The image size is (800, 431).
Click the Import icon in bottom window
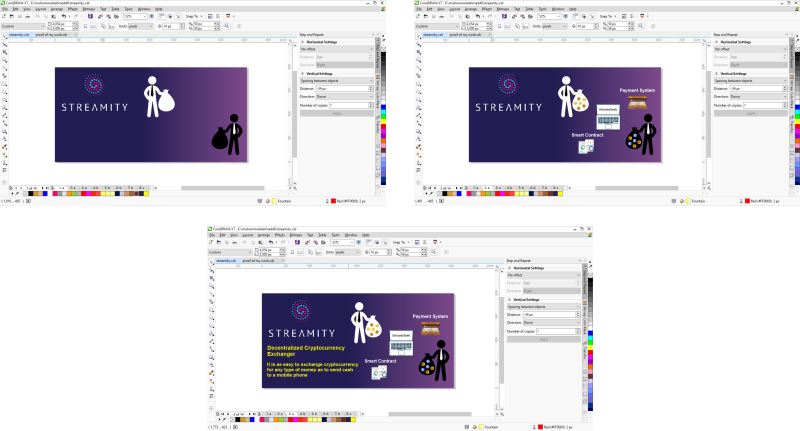tap(307, 242)
